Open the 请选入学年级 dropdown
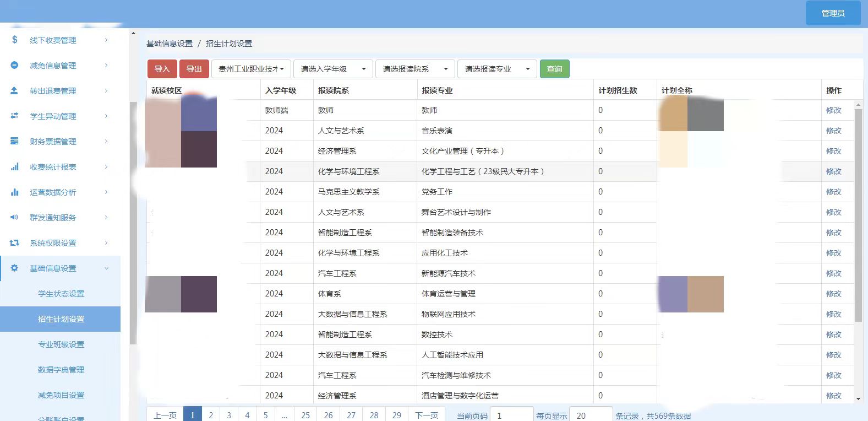The width and height of the screenshot is (868, 421). [x=333, y=69]
